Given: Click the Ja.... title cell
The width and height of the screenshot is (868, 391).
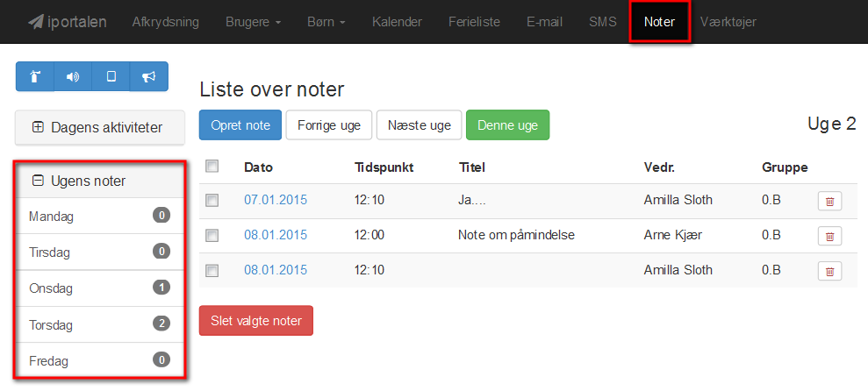Looking at the screenshot, I should click(470, 200).
